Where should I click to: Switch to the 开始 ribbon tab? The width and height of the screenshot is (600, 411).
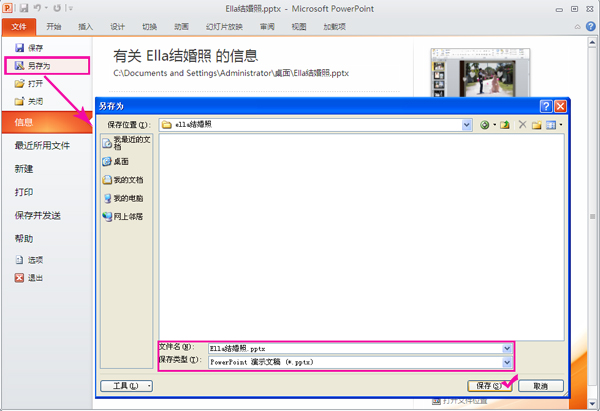(54, 26)
